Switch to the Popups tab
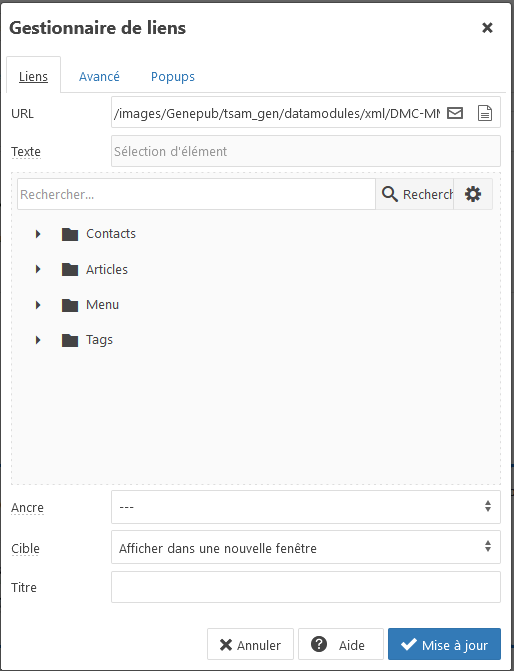Image resolution: width=514 pixels, height=671 pixels. tap(173, 77)
